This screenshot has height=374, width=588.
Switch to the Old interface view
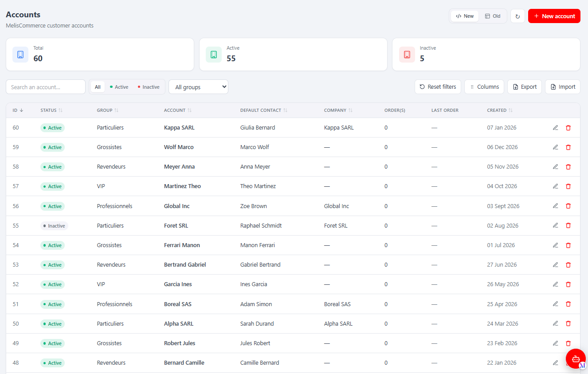point(493,16)
